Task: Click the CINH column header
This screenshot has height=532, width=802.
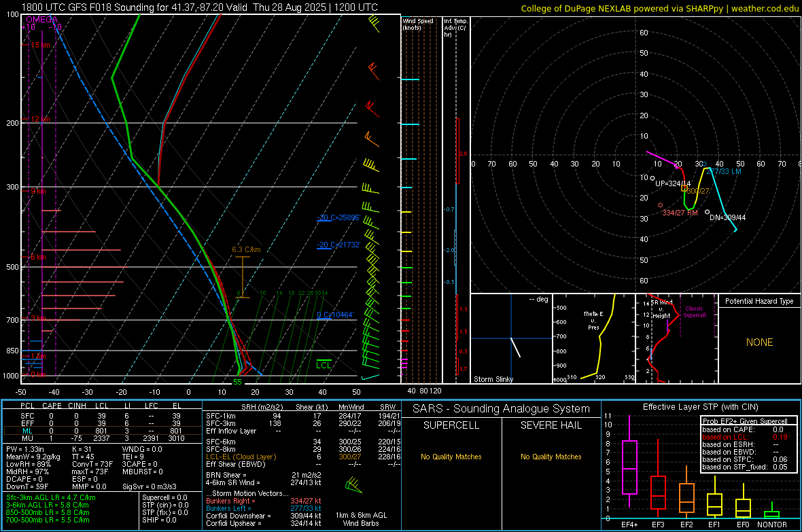Action: (77, 406)
